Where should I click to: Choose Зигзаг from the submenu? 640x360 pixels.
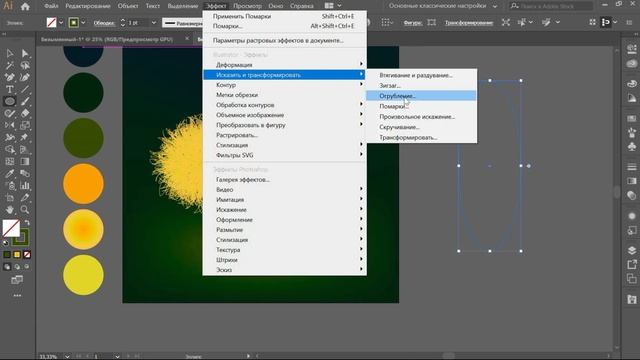coord(421,85)
